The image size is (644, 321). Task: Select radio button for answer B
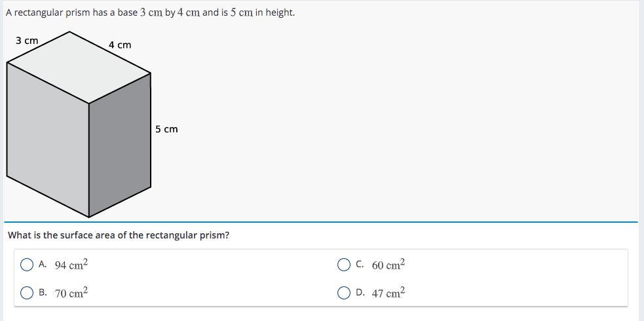click(x=27, y=293)
